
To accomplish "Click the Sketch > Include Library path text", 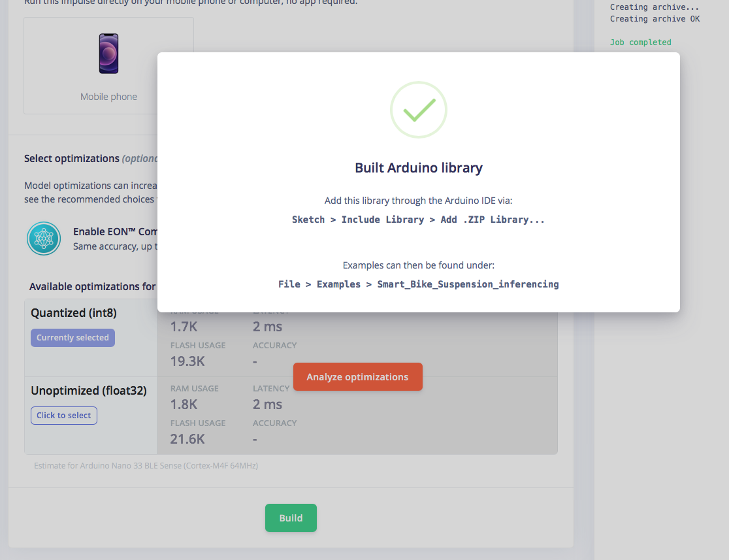I will [418, 220].
